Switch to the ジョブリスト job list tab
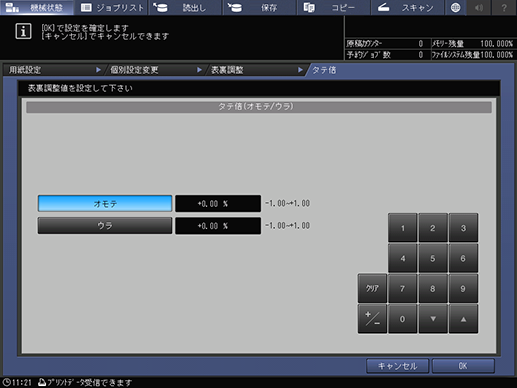Viewport: 517px width, 388px height. [x=111, y=7]
